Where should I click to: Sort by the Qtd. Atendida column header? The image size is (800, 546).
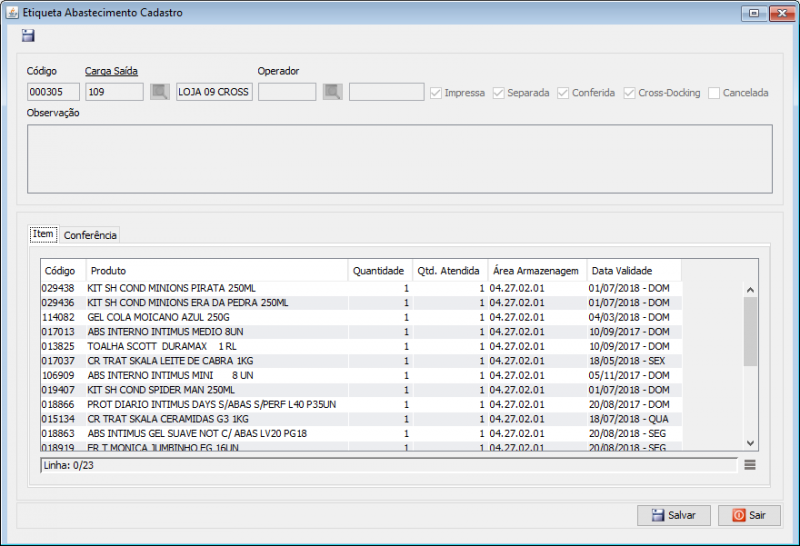coord(450,270)
